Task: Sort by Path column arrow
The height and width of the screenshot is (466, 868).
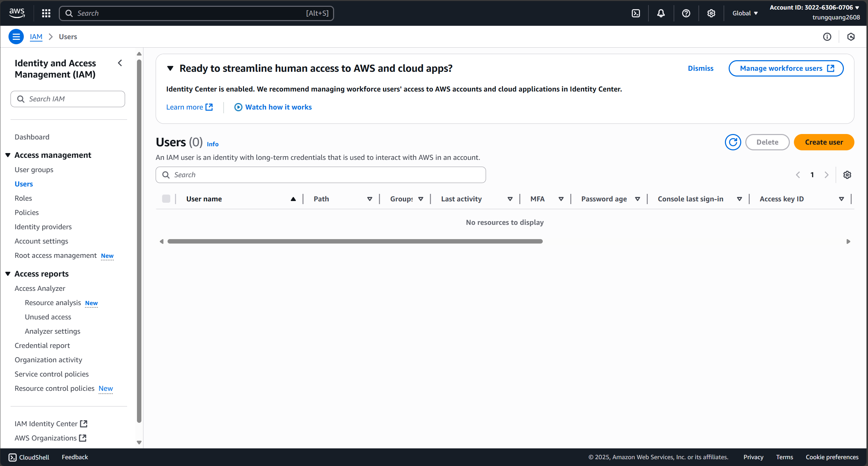Action: (x=369, y=199)
